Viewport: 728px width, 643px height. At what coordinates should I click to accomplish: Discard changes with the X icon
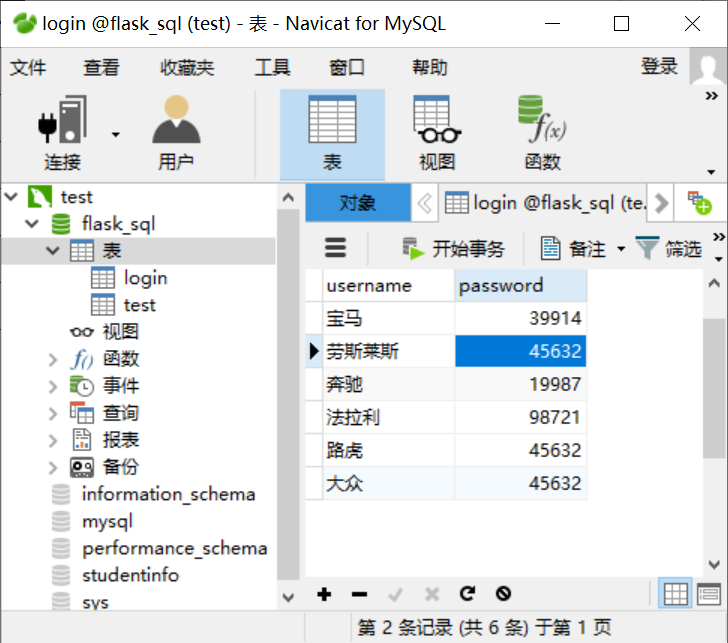pos(432,594)
